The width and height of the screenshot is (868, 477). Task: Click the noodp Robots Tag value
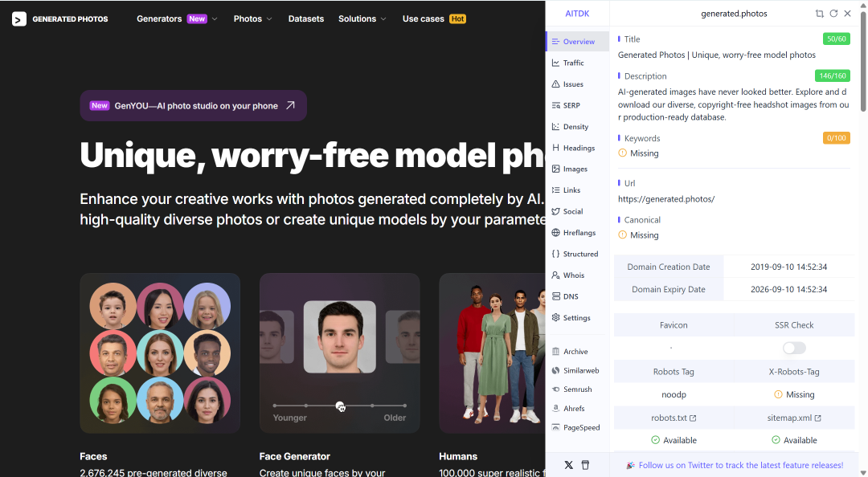tap(674, 394)
